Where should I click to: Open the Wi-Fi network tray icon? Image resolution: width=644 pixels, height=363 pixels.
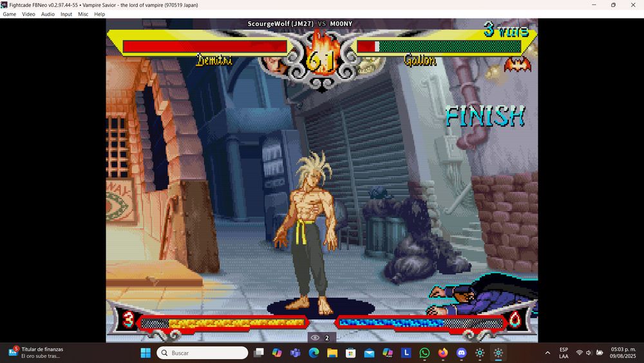pyautogui.click(x=579, y=353)
